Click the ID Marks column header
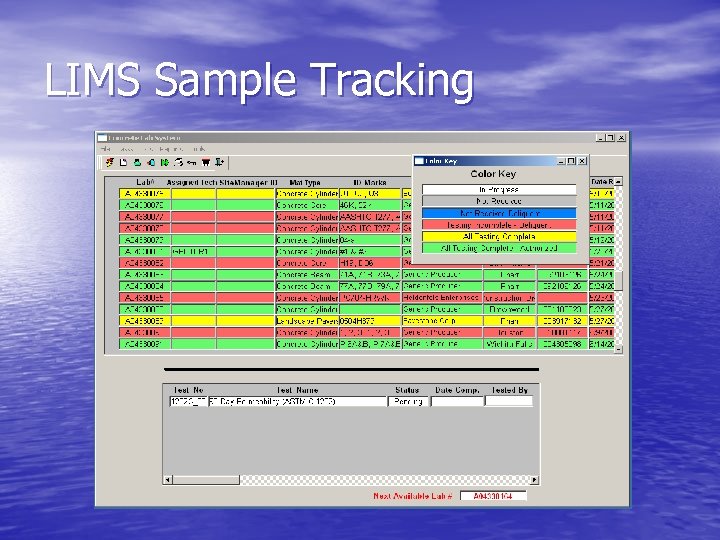 (x=370, y=182)
